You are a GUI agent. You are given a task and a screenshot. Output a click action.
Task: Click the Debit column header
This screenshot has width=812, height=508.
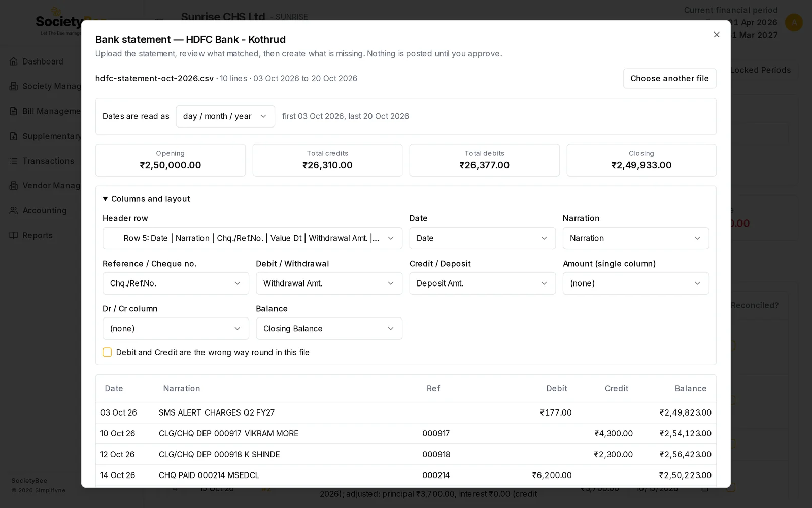point(557,388)
